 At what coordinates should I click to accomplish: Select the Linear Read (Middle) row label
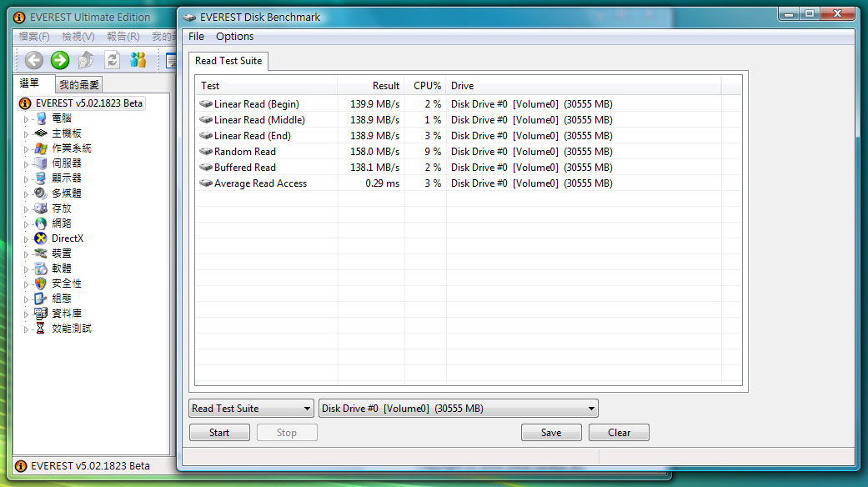[x=259, y=120]
